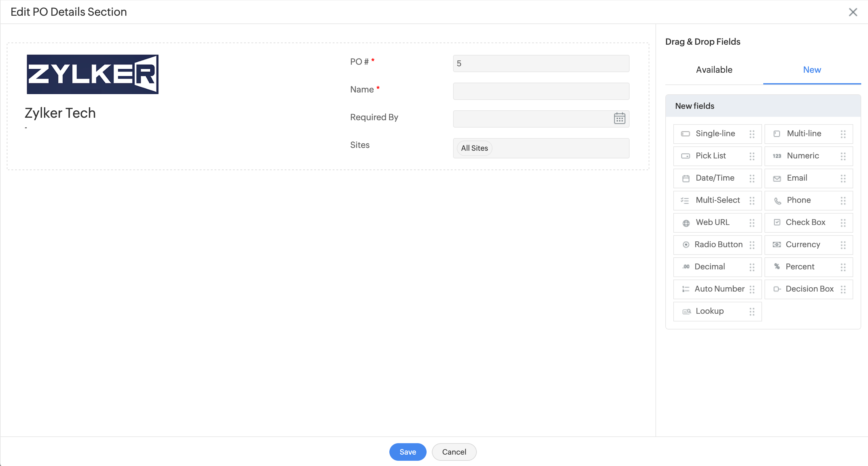Click the Single-line field label
Screen dimensions: 868x466
click(x=715, y=133)
